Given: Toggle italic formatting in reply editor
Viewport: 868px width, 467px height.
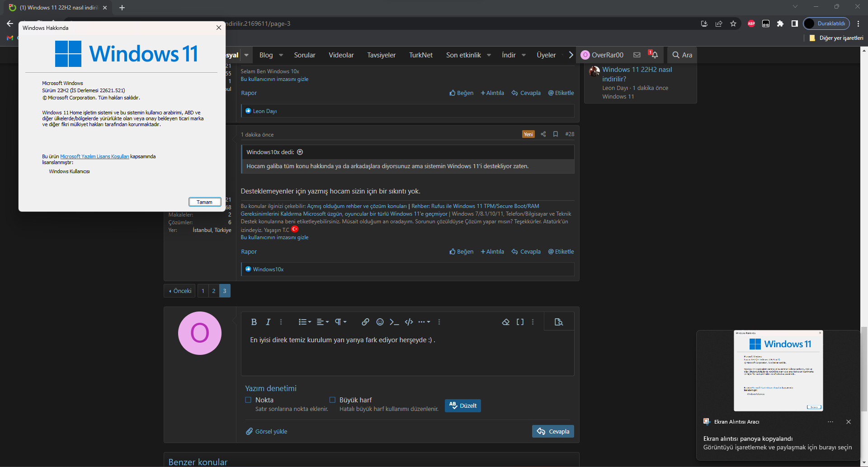Looking at the screenshot, I should tap(268, 322).
